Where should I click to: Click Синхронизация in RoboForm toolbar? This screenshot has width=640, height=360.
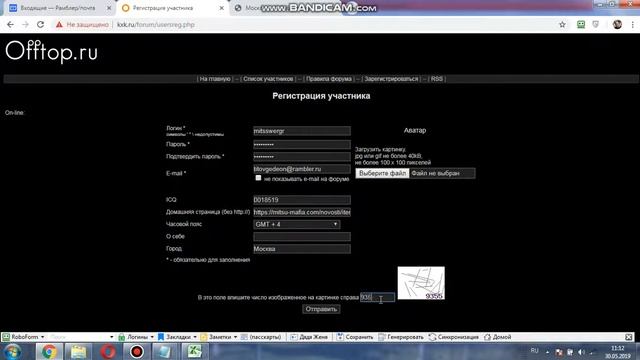(453, 337)
